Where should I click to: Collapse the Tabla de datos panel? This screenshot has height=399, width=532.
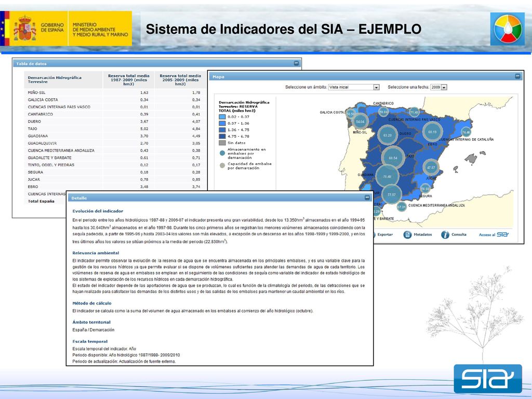point(296,63)
